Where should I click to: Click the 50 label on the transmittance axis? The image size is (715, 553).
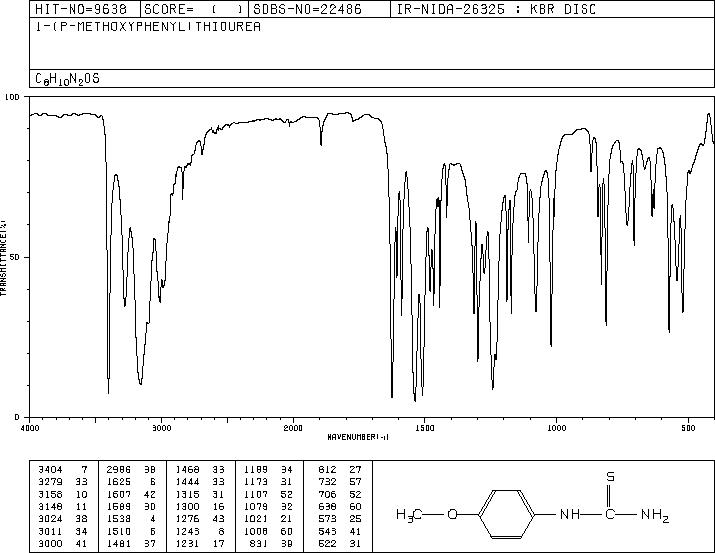15,257
